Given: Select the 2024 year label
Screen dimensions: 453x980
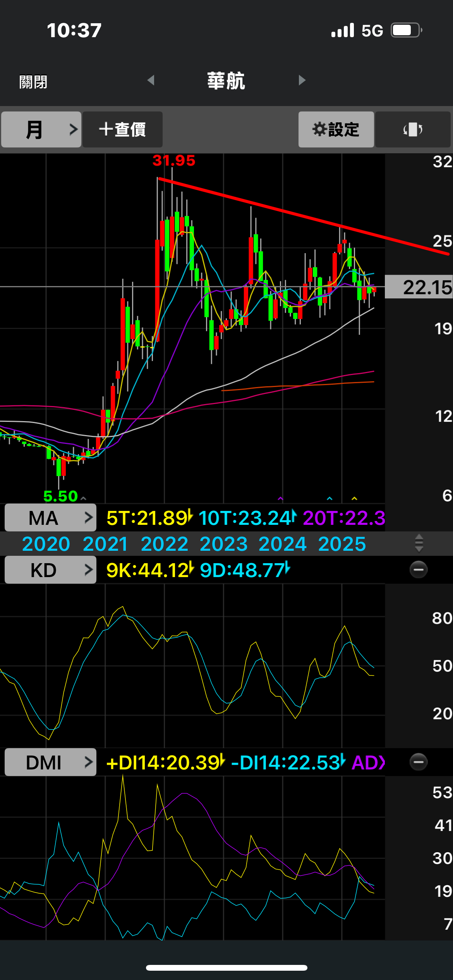Looking at the screenshot, I should [x=283, y=544].
